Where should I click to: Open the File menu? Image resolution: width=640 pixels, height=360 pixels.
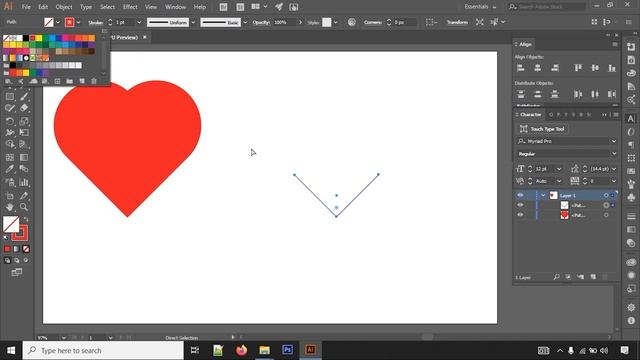26,7
